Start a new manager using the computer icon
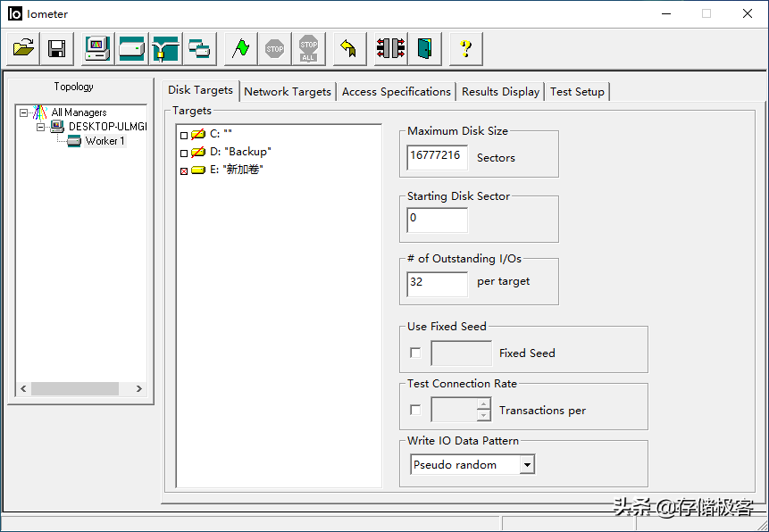 (97, 48)
